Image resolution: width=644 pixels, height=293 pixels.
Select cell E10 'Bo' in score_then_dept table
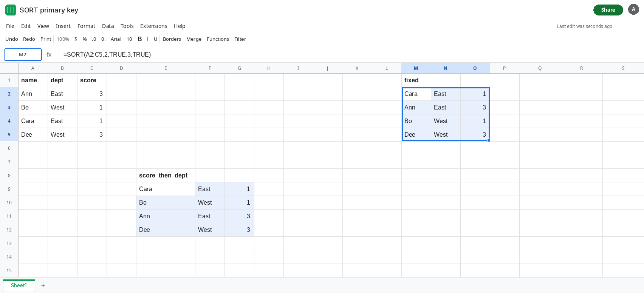pyautogui.click(x=166, y=203)
